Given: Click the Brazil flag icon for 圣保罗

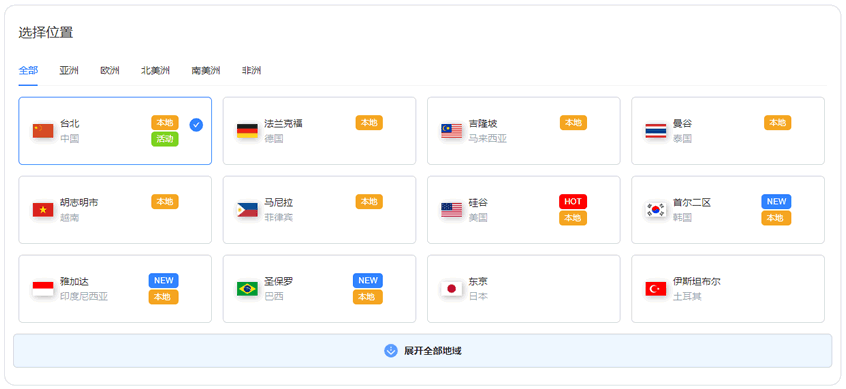Looking at the screenshot, I should click(x=247, y=289).
